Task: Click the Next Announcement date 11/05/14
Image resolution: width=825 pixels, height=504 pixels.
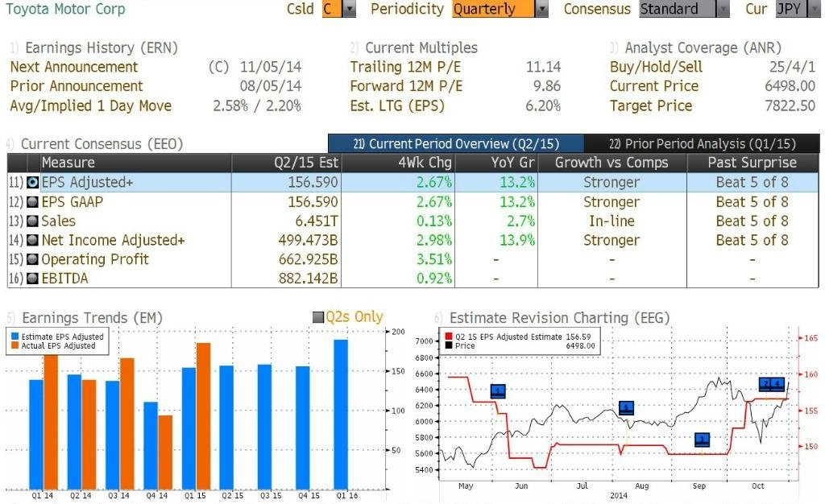Action: (x=271, y=67)
